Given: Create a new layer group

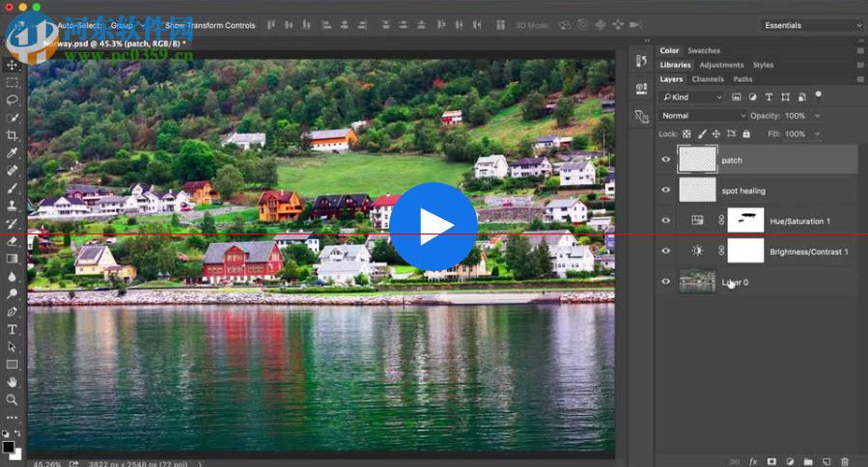Looking at the screenshot, I should pyautogui.click(x=808, y=461).
